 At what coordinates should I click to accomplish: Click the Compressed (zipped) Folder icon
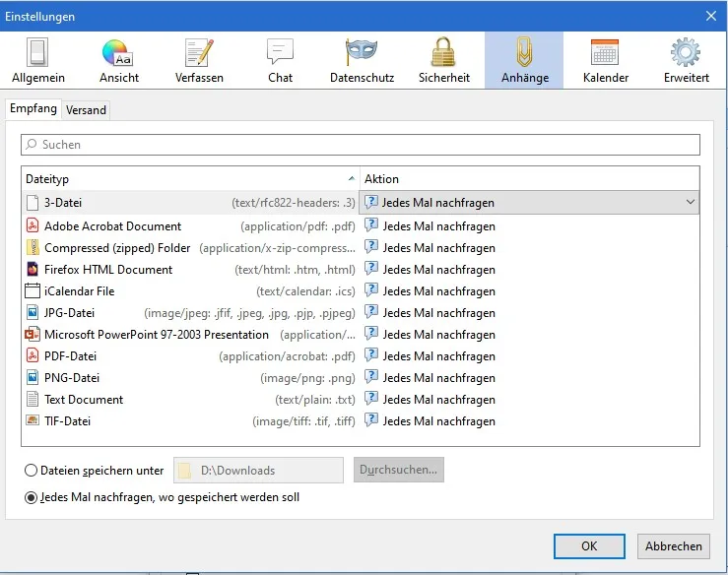(x=33, y=247)
